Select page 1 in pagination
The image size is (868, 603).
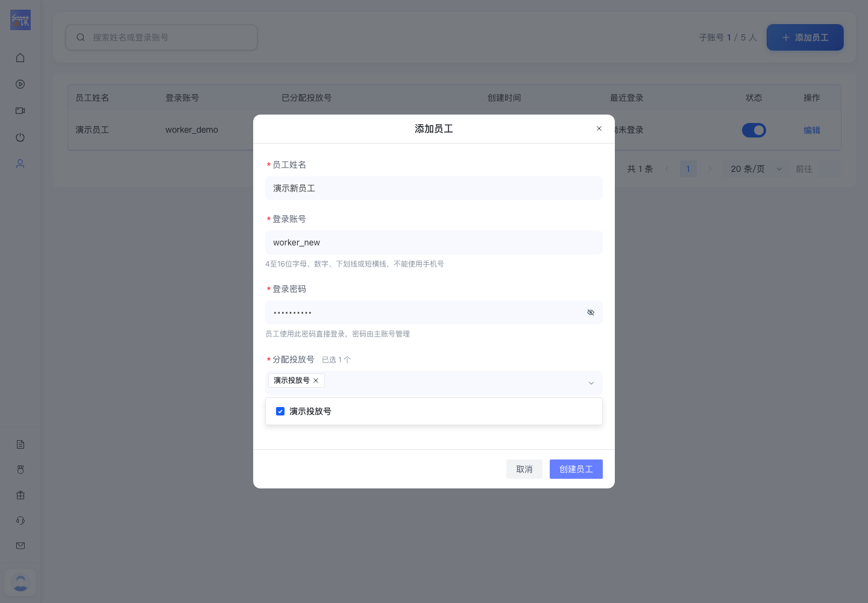point(688,169)
